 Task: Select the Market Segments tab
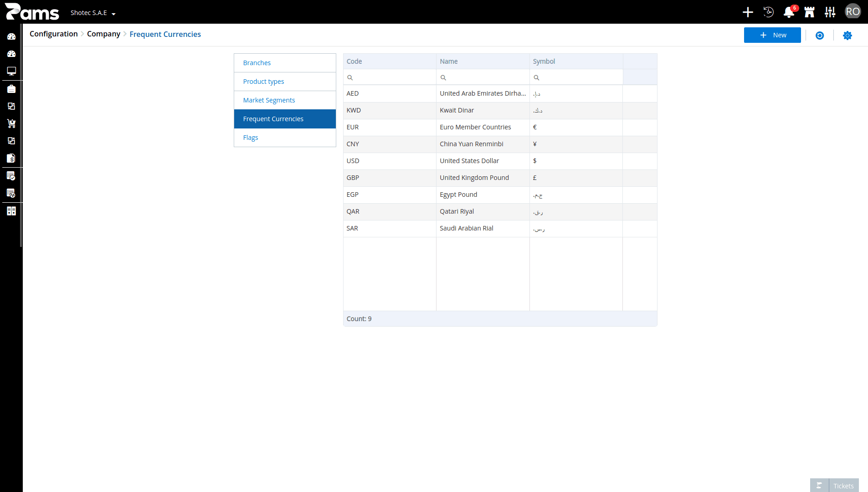tap(285, 100)
